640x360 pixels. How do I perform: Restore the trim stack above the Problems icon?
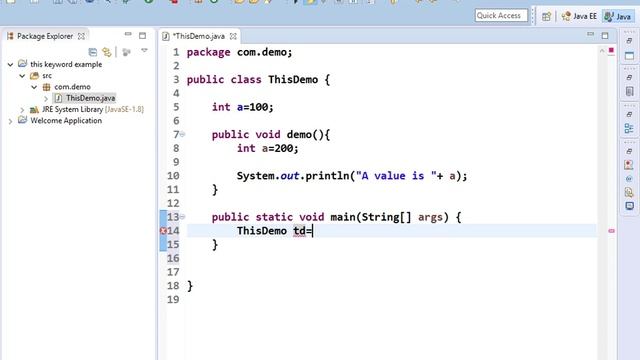pos(629,151)
